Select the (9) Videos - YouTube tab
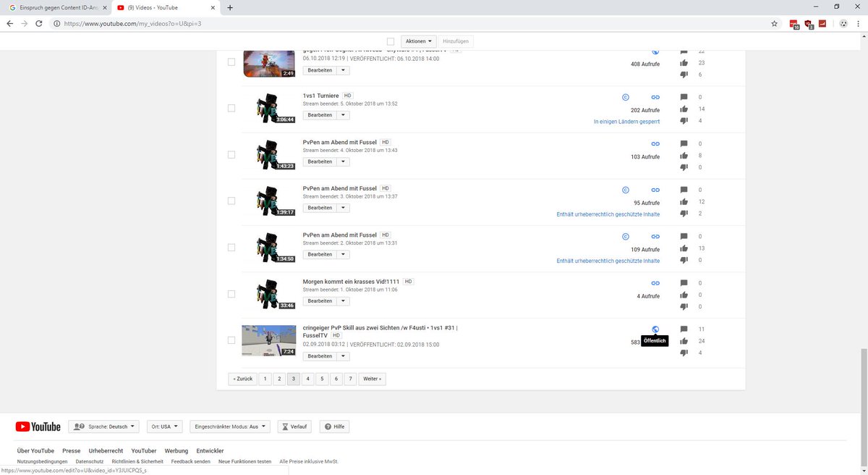 click(x=166, y=7)
